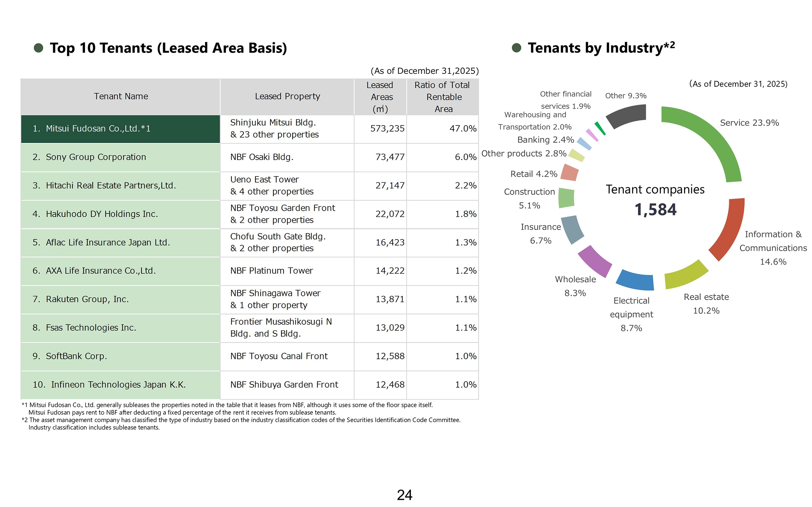Click the salmon Retail donut segment
Screen dimensions: 812x507
tap(569, 173)
